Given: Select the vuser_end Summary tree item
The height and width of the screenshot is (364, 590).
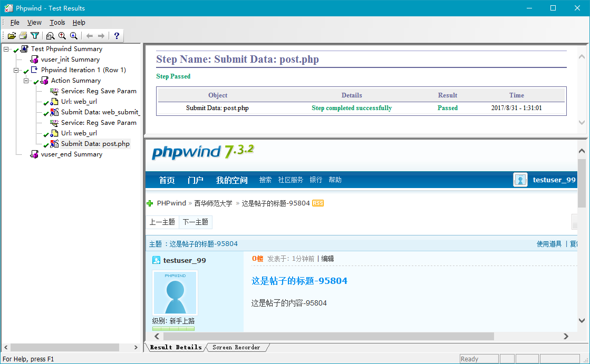Looking at the screenshot, I should [x=72, y=154].
